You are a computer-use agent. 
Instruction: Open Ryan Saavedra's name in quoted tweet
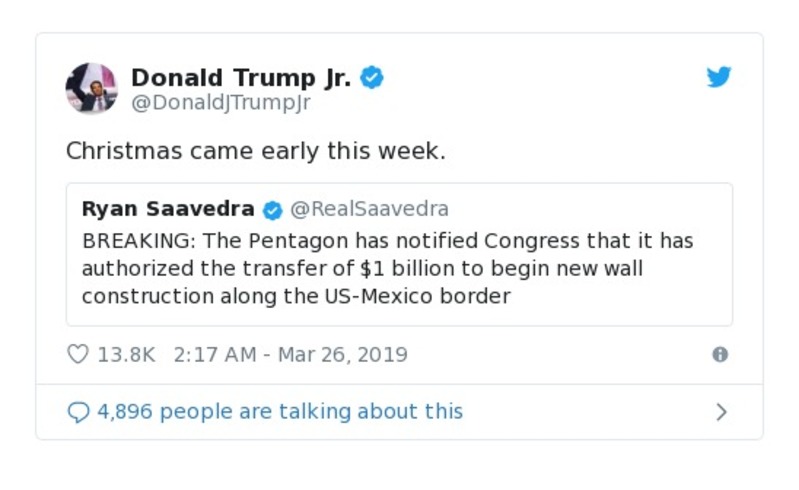click(168, 209)
